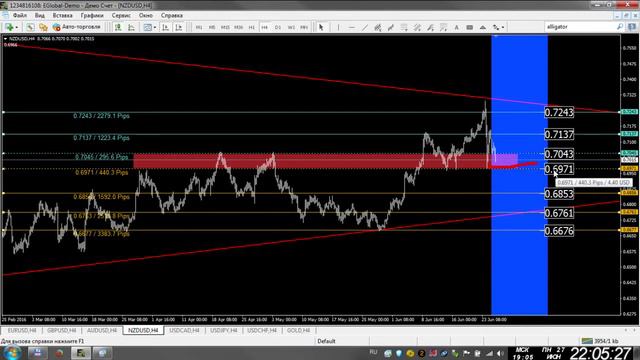The image size is (640, 360).
Task: Toggle Авто-торговля auto trading button
Action: (77, 27)
